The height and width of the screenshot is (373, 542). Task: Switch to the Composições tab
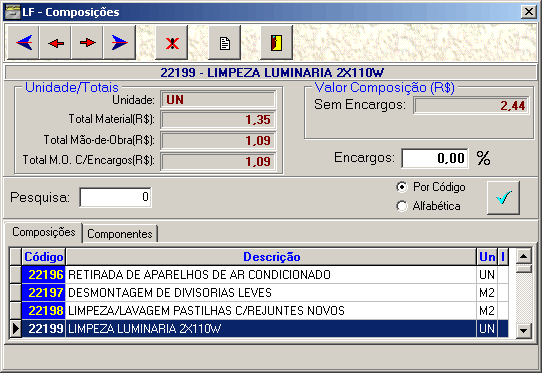pyautogui.click(x=44, y=232)
